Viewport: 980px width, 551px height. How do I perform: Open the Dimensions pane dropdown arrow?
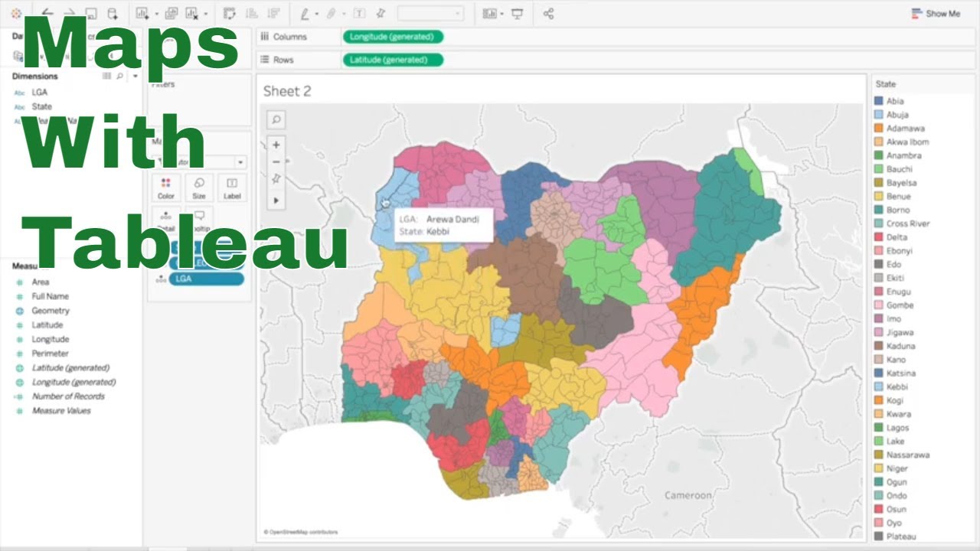(x=135, y=77)
